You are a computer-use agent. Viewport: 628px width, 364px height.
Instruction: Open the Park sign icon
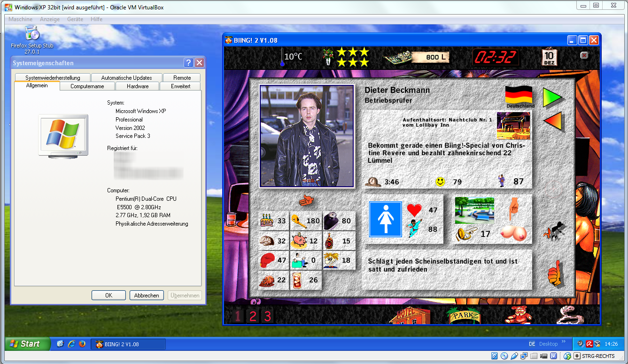click(x=464, y=315)
